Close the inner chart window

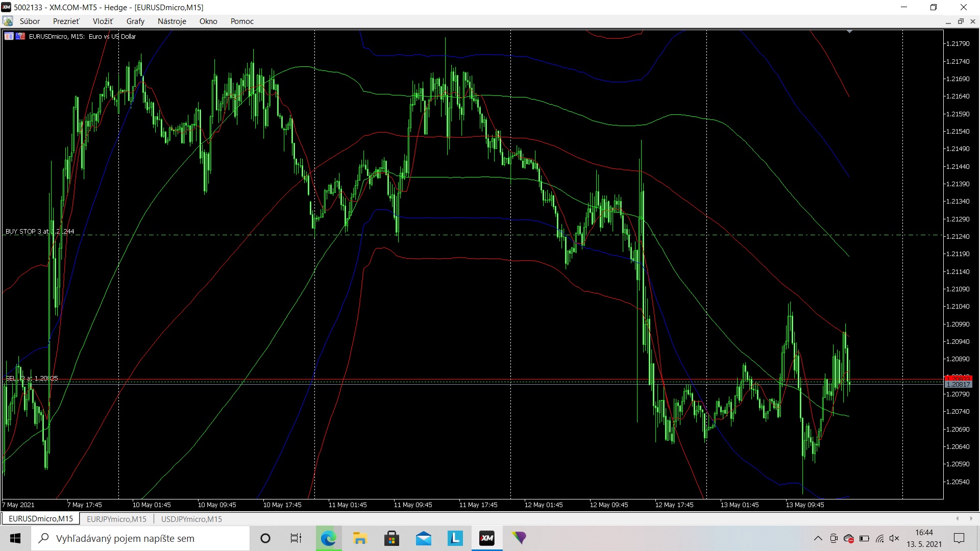pos(973,21)
